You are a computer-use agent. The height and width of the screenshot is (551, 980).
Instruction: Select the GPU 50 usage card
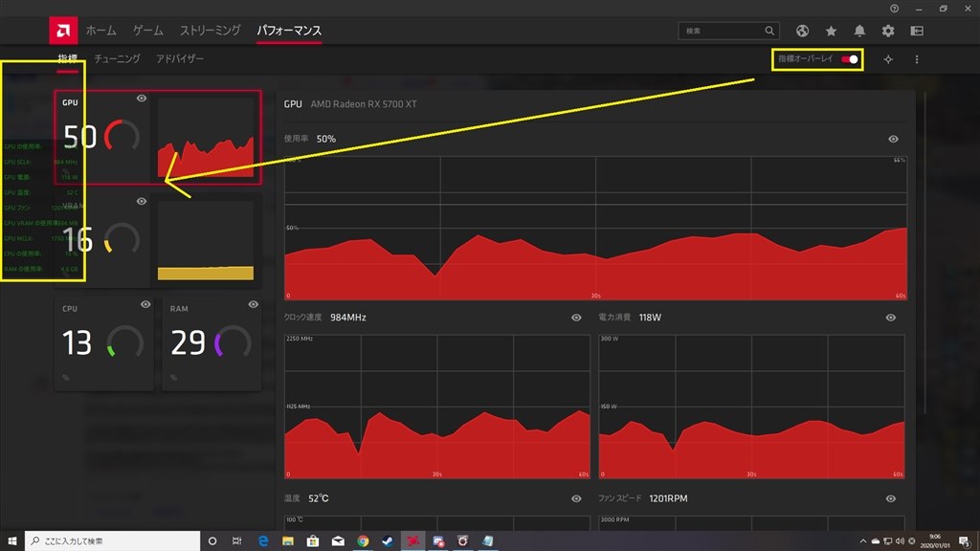[x=158, y=138]
